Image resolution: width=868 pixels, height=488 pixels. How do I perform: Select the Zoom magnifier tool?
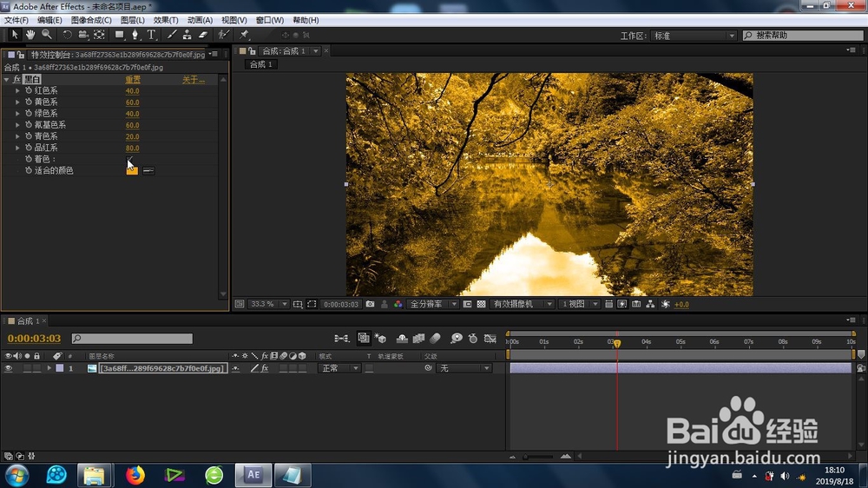point(47,35)
